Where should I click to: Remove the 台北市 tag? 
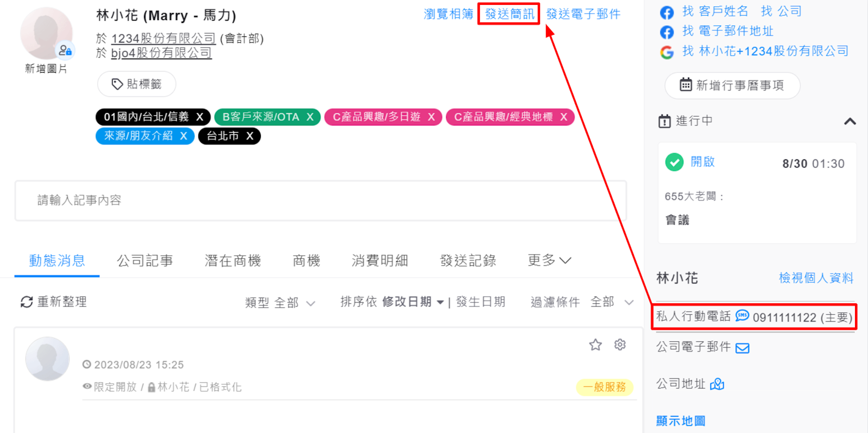coord(250,136)
